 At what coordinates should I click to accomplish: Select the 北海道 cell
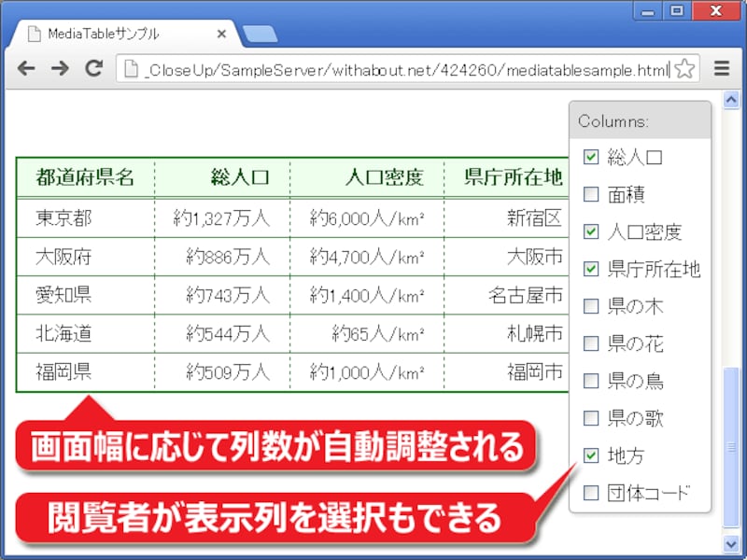click(85, 334)
